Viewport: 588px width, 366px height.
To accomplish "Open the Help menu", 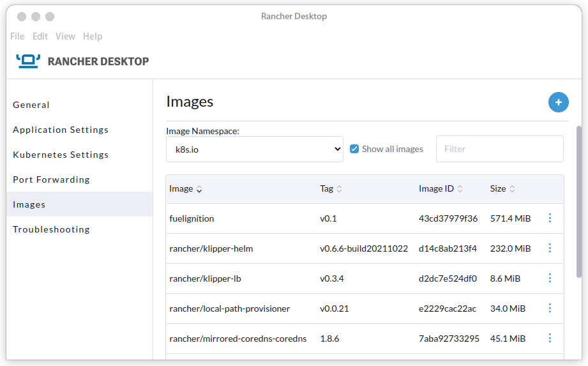I will pos(93,36).
